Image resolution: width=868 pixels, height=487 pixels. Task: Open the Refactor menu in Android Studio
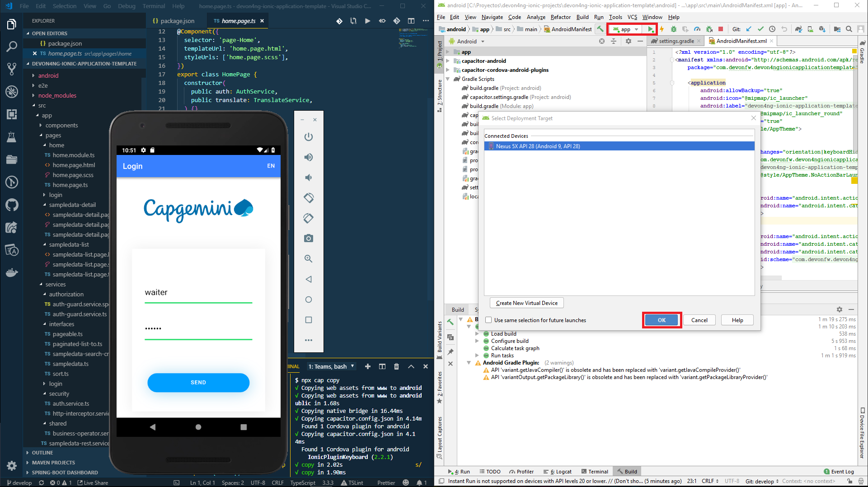coord(560,17)
